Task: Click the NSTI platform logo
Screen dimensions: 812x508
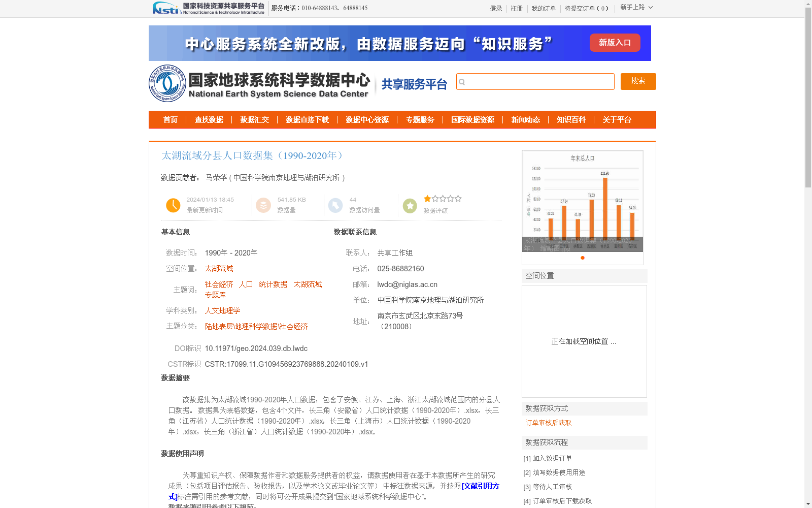Action: pos(209,8)
